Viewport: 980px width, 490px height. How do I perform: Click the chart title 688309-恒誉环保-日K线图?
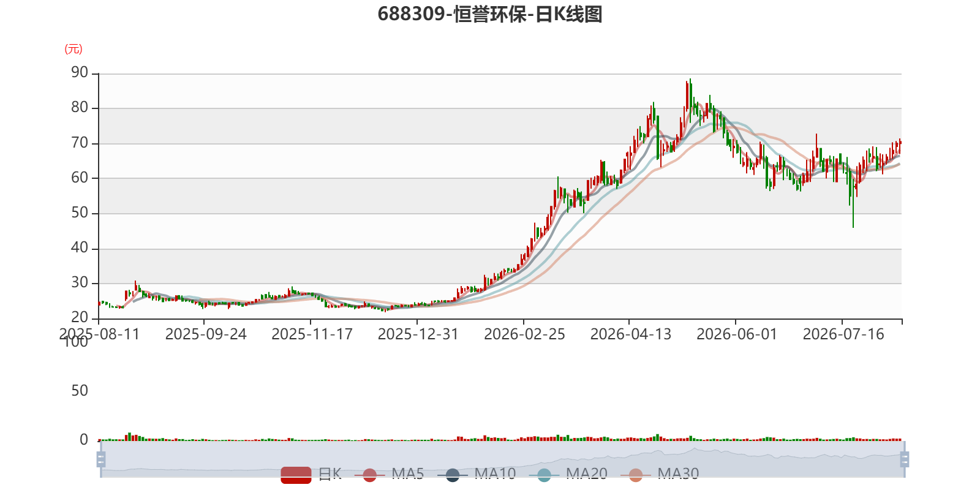pyautogui.click(x=490, y=14)
